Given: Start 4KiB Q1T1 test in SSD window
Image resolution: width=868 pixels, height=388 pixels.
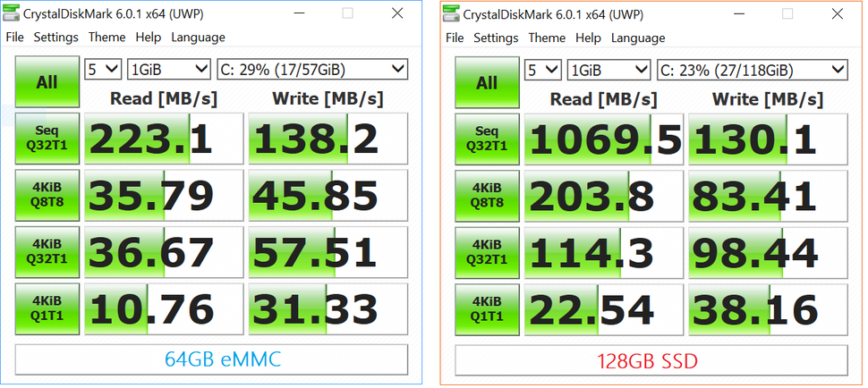Looking at the screenshot, I should (487, 309).
